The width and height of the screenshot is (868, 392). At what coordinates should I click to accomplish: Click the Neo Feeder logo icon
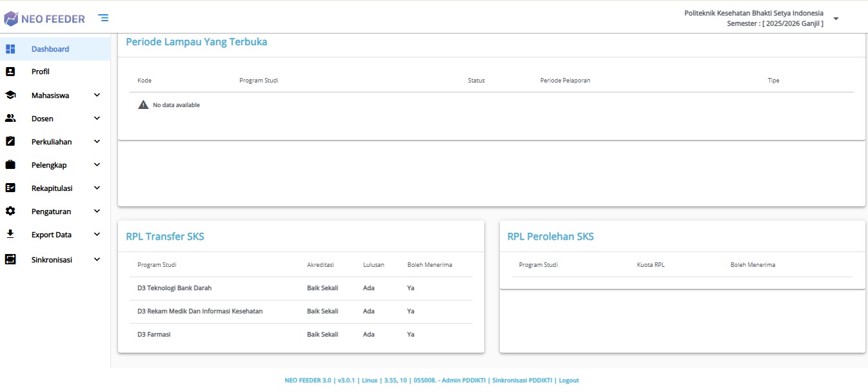click(x=11, y=19)
